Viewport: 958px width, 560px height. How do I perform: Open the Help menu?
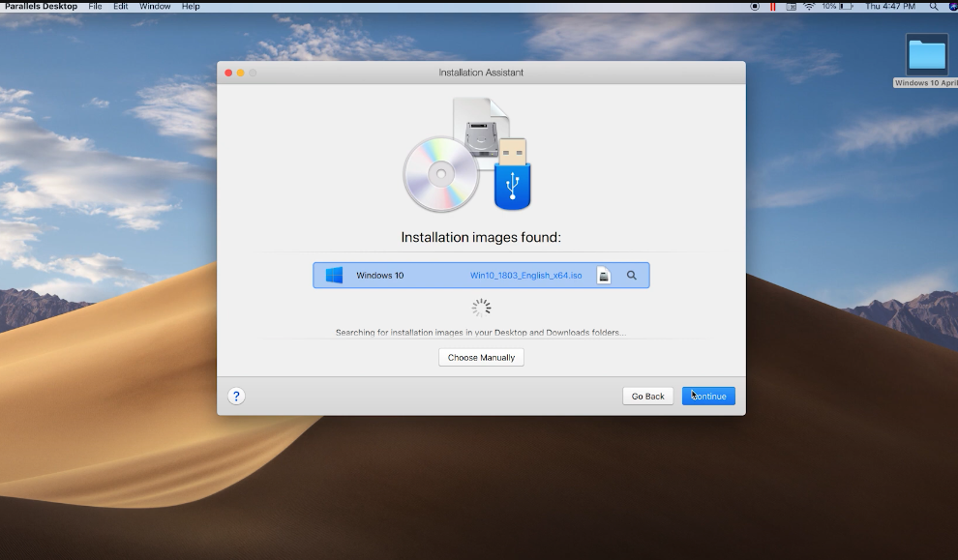(191, 6)
